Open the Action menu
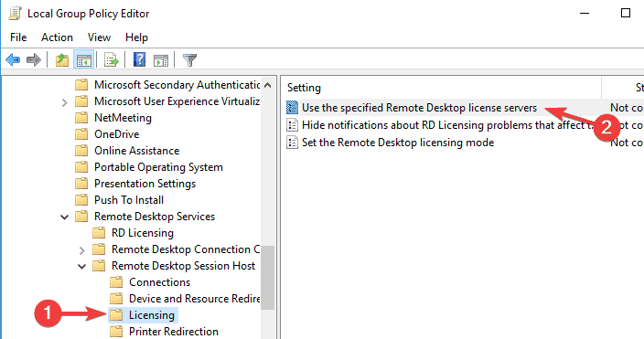Image resolution: width=644 pixels, height=339 pixels. (x=57, y=37)
